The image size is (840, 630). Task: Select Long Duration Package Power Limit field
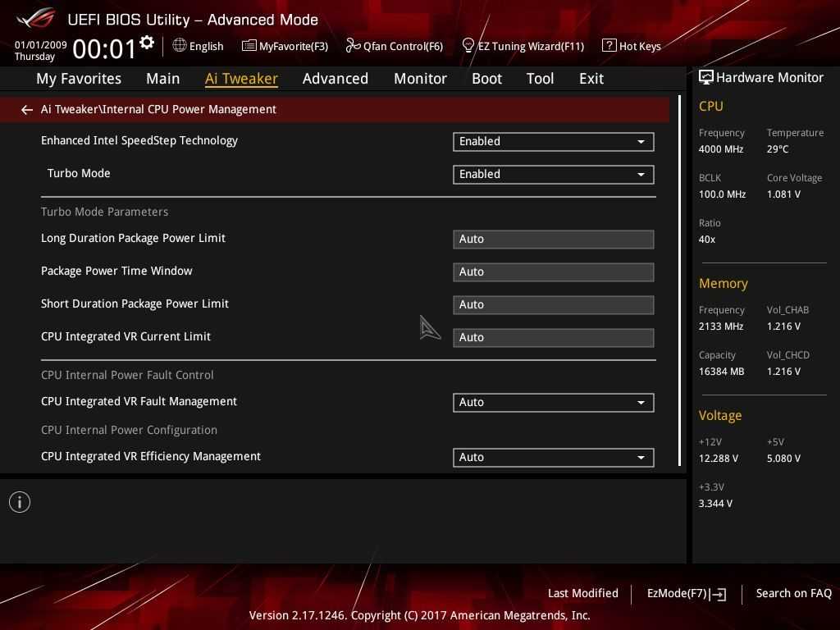553,239
